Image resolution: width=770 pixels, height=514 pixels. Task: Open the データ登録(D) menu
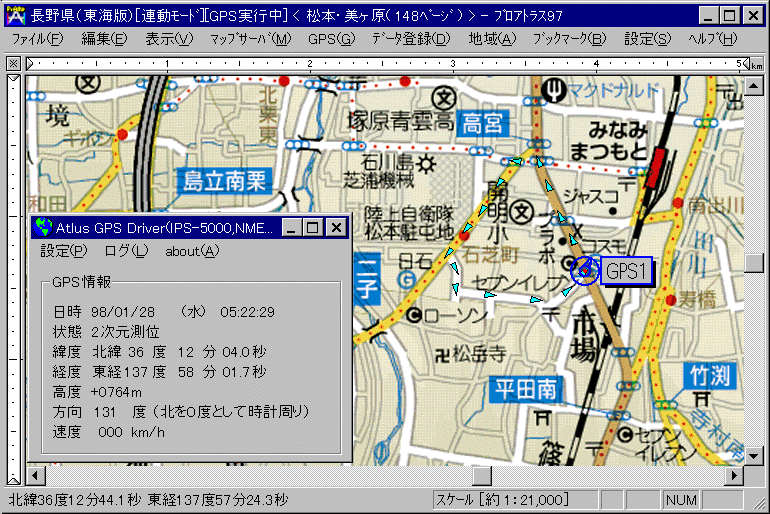[x=411, y=39]
